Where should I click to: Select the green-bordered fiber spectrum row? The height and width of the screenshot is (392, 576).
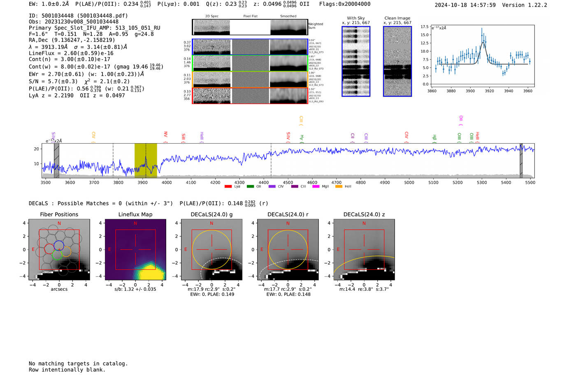coord(250,63)
